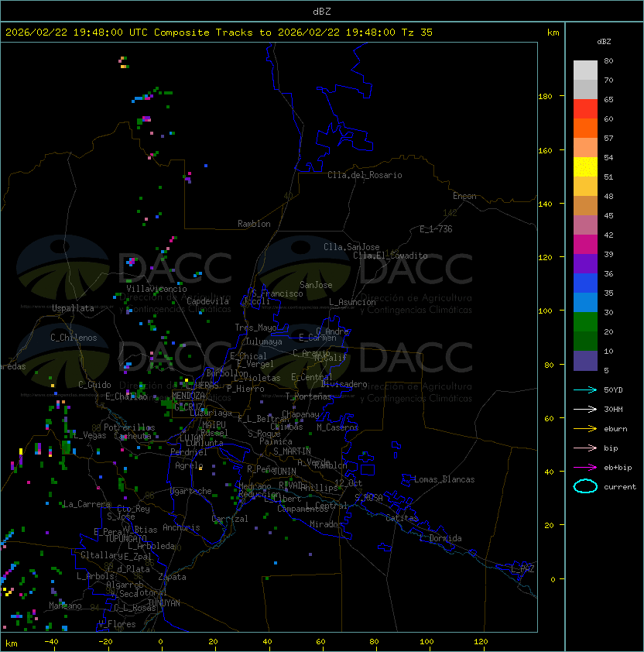Select the purple 39–36 dBZ swatch
This screenshot has height=652, width=644.
point(585,263)
